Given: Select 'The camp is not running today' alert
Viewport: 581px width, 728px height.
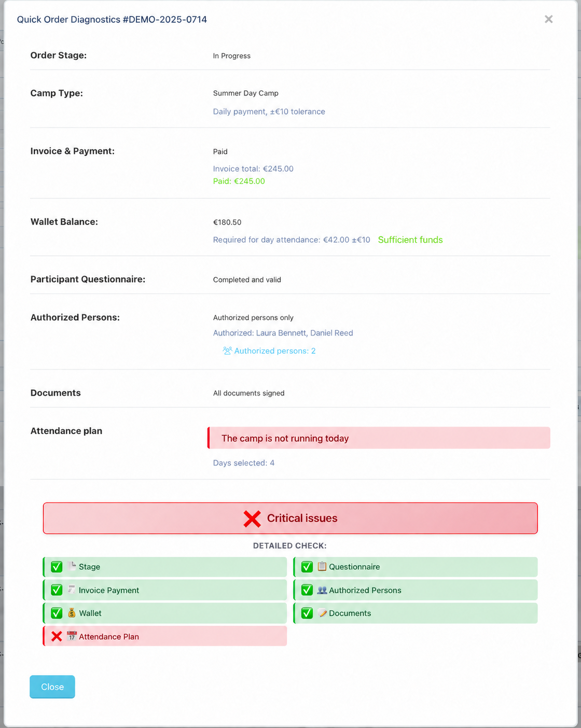Looking at the screenshot, I should pyautogui.click(x=379, y=438).
